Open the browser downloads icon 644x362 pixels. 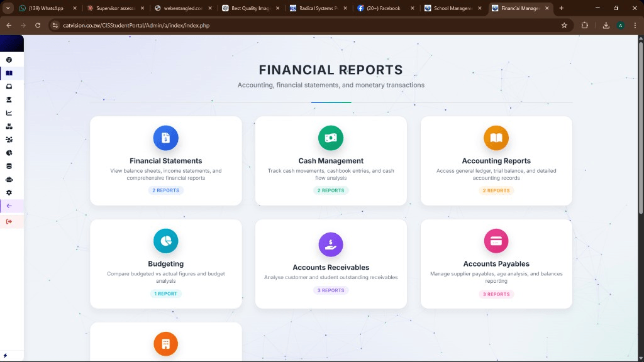[x=606, y=25]
